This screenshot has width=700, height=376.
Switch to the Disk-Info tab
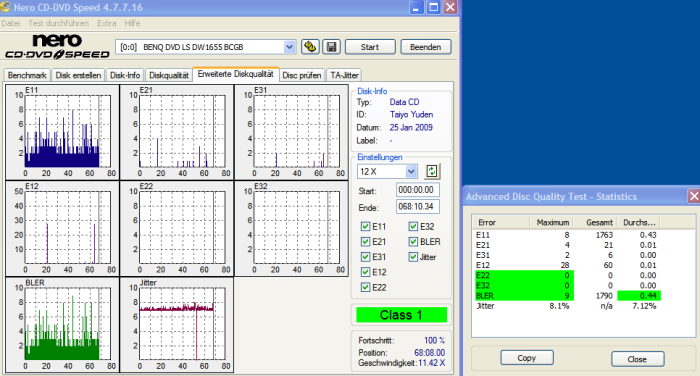pos(125,75)
